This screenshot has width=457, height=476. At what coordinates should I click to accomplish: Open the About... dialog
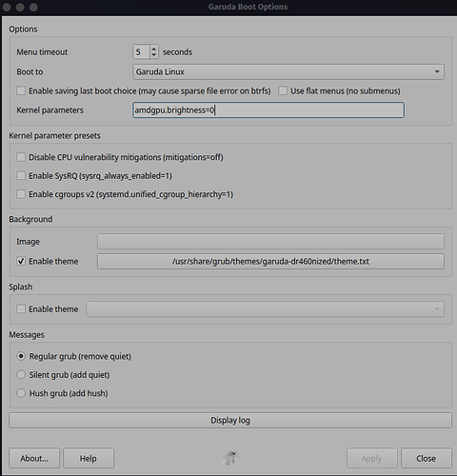point(34,458)
